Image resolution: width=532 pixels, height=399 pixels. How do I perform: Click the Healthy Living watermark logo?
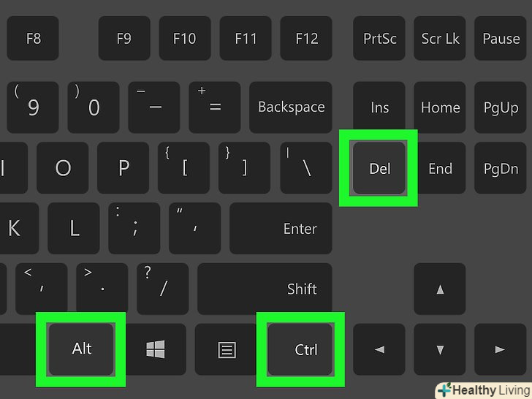coord(484,390)
